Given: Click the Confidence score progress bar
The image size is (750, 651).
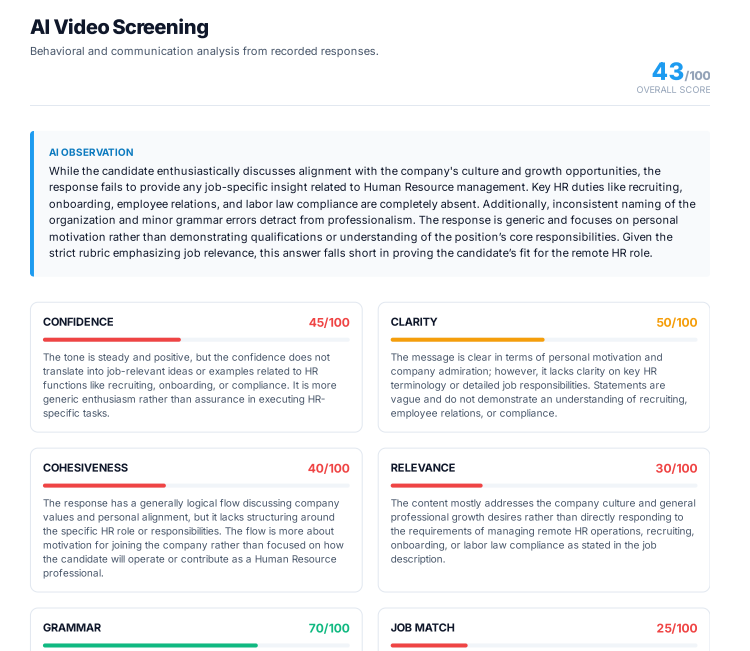Looking at the screenshot, I should (196, 340).
